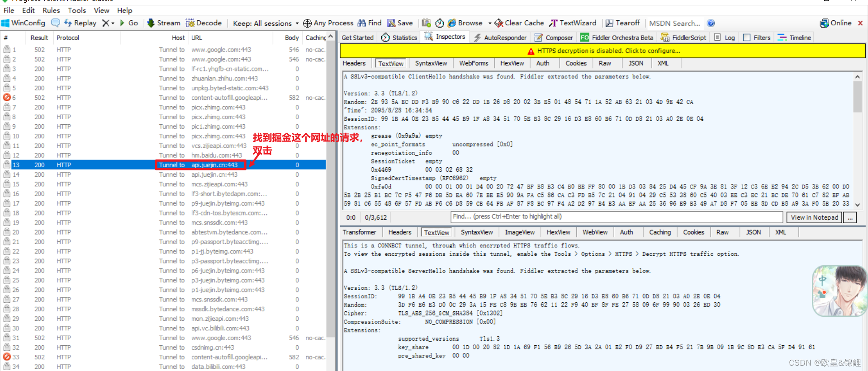Screen dimensions: 868x371
Task: Open the AutoResponder tab
Action: click(500, 38)
